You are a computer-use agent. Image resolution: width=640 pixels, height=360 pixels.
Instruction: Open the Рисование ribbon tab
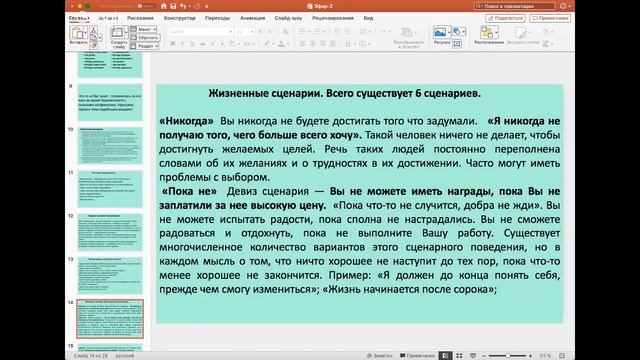click(x=140, y=18)
